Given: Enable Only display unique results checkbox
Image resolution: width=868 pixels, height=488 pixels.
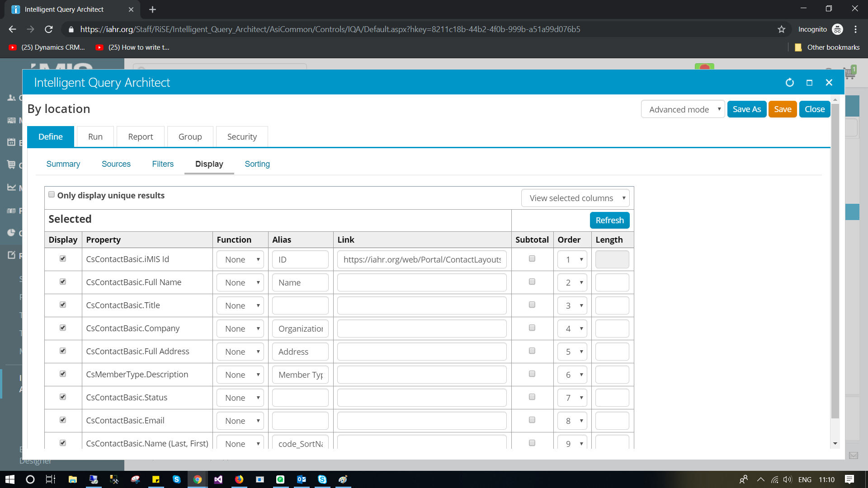Looking at the screenshot, I should (52, 195).
